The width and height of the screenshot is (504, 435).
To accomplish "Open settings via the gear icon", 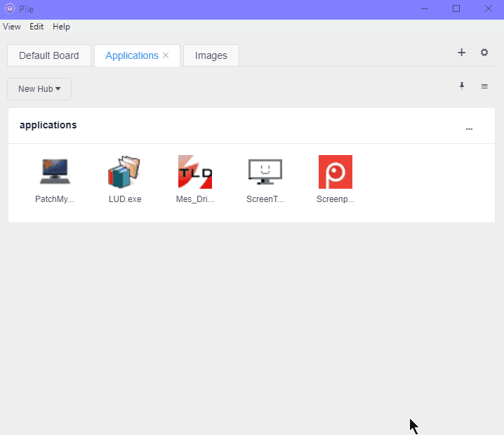I will (484, 53).
